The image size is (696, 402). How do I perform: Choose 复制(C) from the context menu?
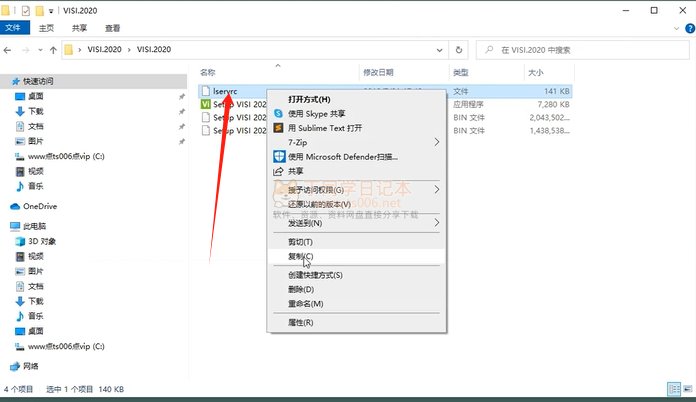pos(300,257)
